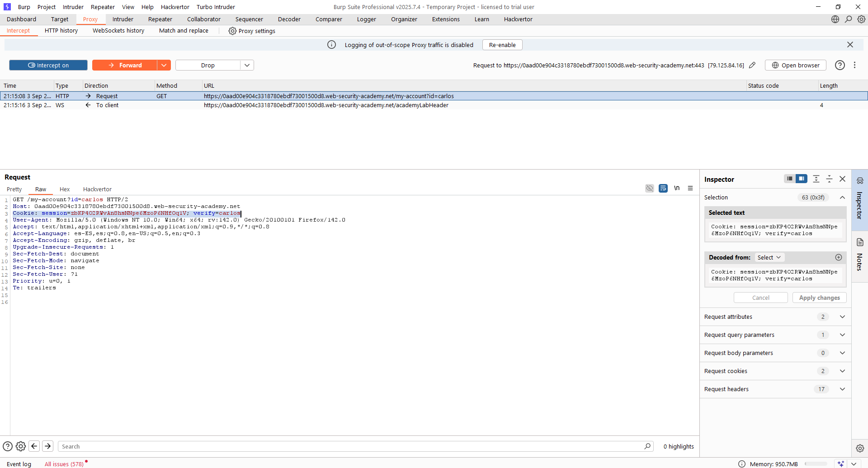Expand the status bar chevron at bottom right
Screen dimensions: 868x468
coord(854,464)
